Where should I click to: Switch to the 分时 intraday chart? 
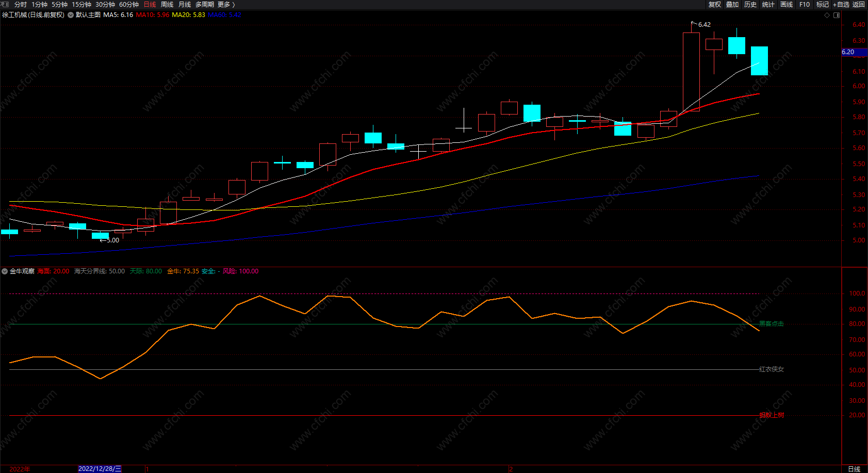(x=21, y=5)
